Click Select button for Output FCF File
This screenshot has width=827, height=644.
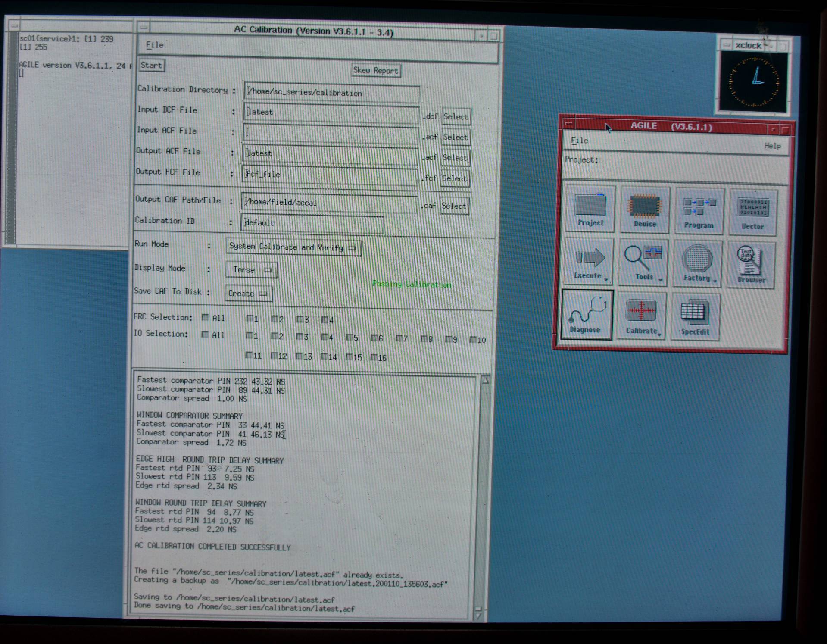point(455,178)
